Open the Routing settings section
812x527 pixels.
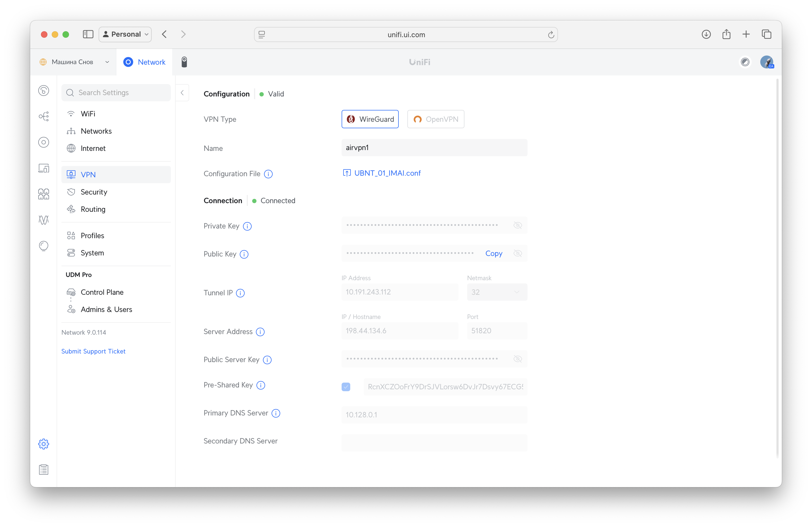93,209
